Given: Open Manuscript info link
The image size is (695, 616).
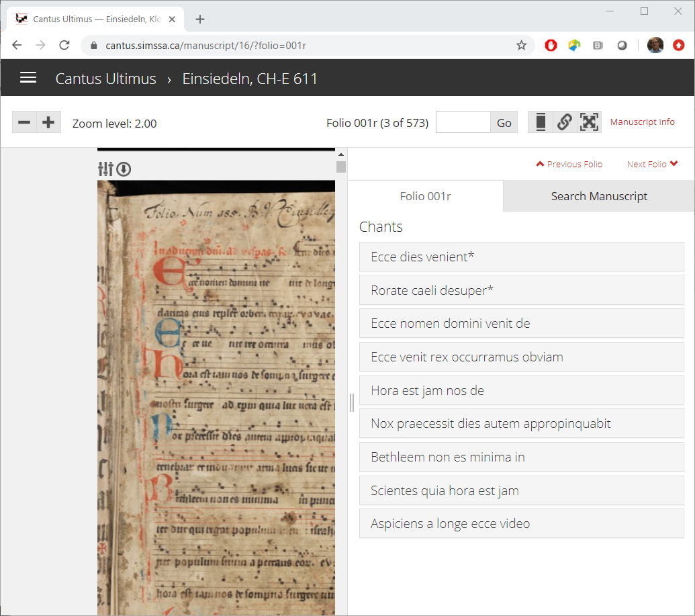Looking at the screenshot, I should [x=642, y=122].
